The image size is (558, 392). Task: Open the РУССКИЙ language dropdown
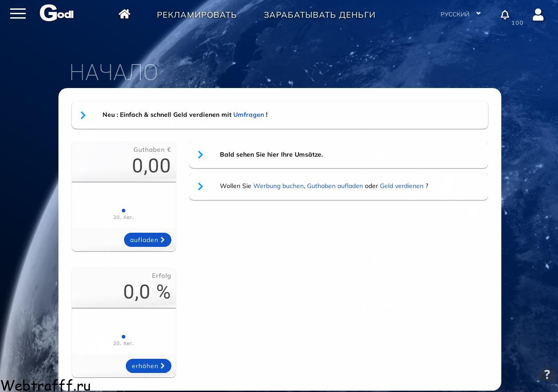461,14
